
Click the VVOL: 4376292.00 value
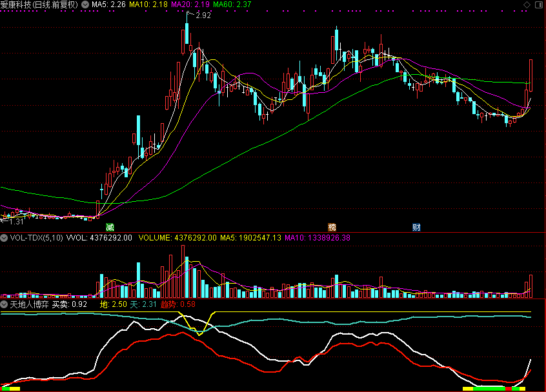pos(99,238)
